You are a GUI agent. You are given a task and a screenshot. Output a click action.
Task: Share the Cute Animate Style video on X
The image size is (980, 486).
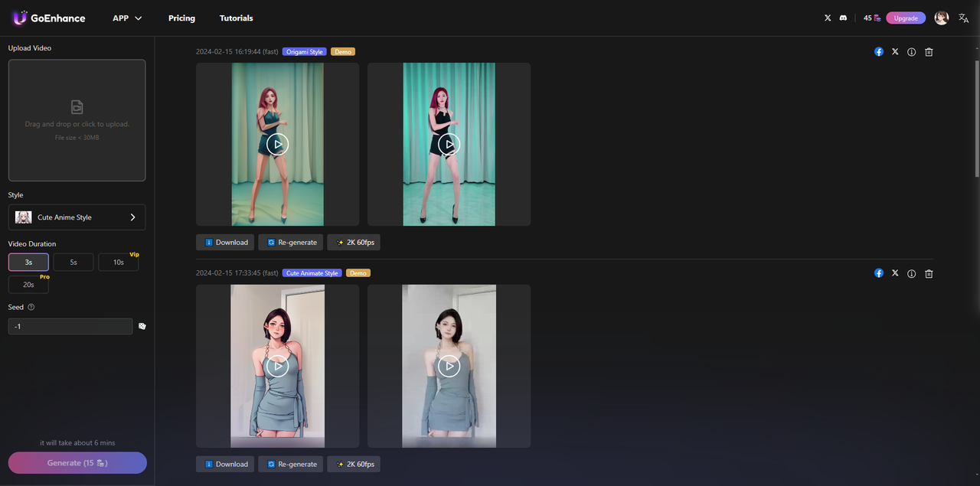(895, 273)
